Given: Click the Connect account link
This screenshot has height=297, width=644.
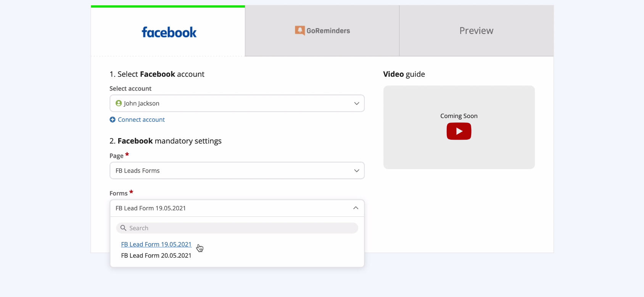Looking at the screenshot, I should (x=141, y=119).
